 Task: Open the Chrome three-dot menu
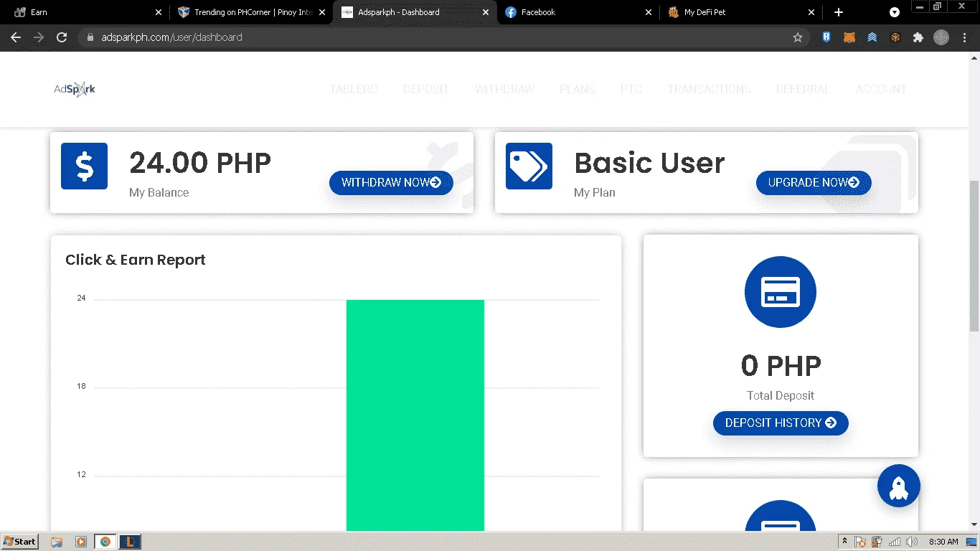pos(964,37)
